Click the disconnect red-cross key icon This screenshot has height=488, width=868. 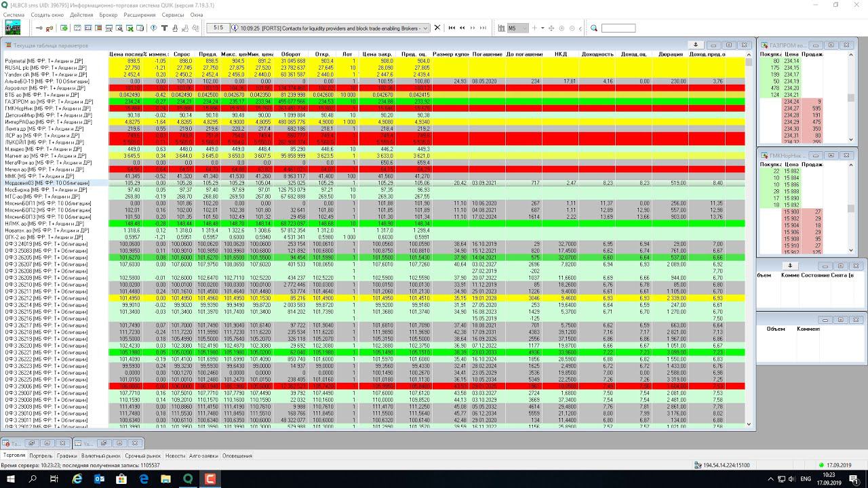[x=50, y=28]
